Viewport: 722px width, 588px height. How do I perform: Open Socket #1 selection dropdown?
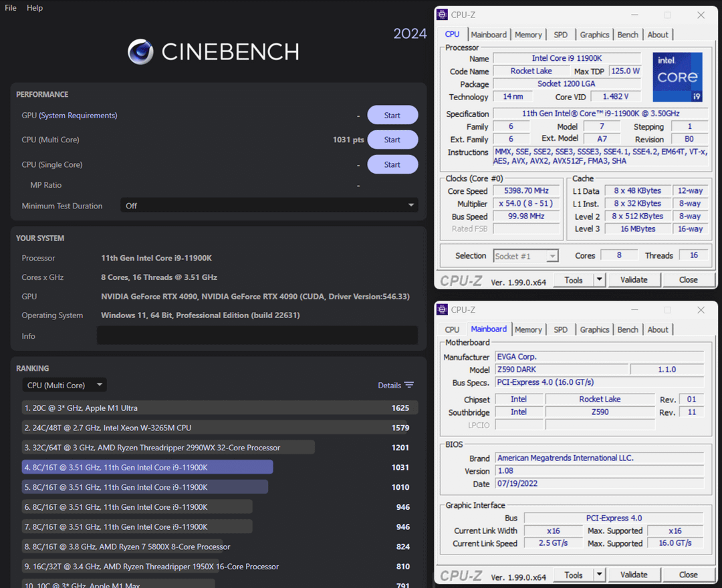pos(526,257)
